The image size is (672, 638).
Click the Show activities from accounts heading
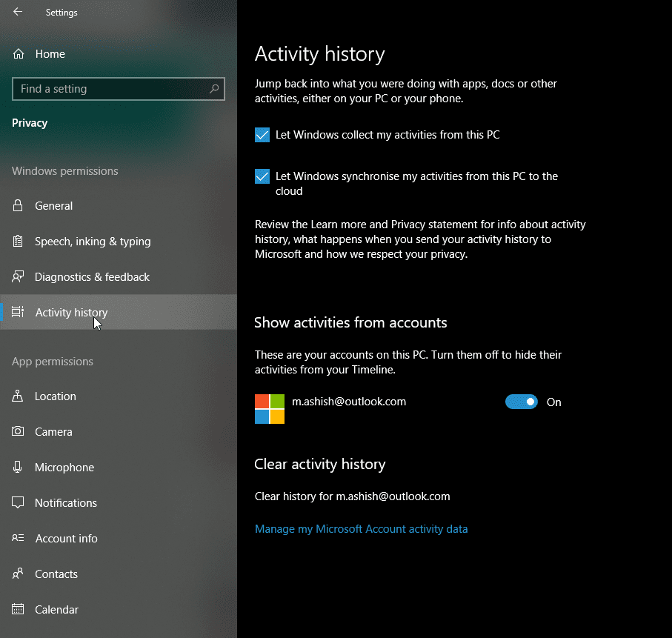[350, 322]
